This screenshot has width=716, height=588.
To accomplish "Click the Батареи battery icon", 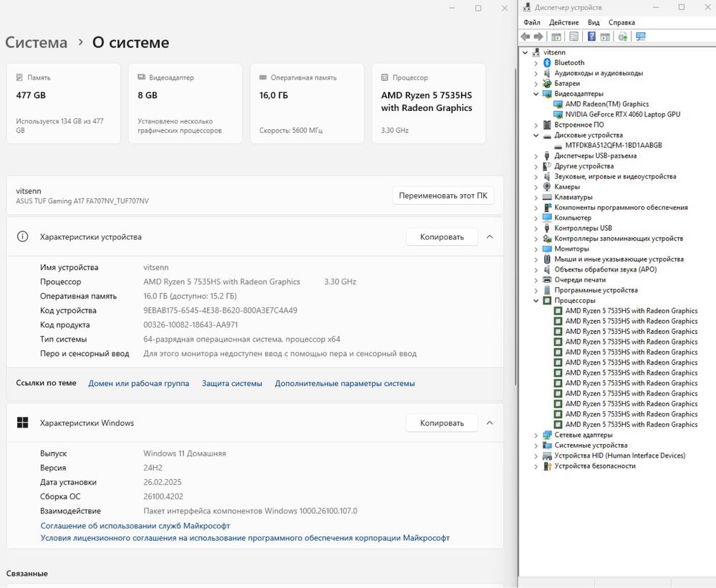I will pyautogui.click(x=547, y=83).
